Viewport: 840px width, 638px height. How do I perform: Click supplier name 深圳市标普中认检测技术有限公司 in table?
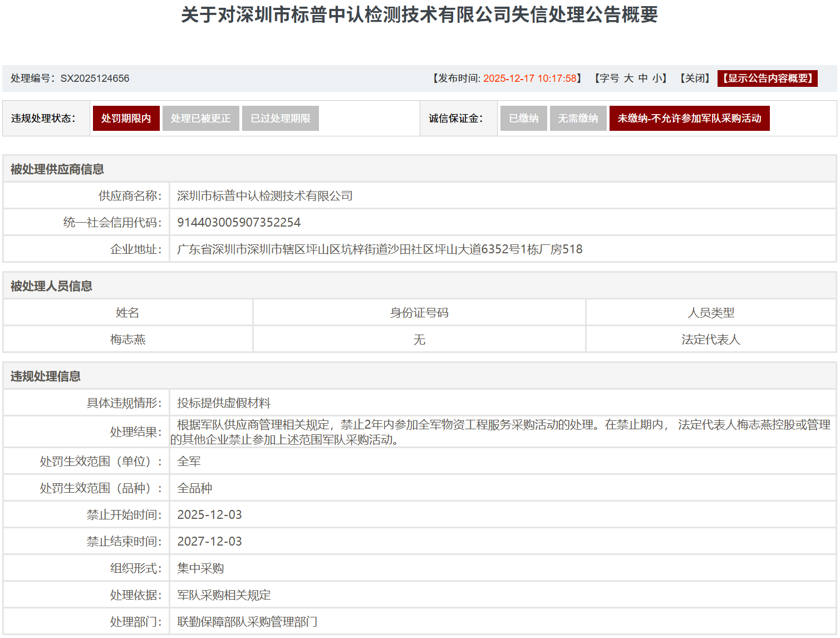(264, 196)
